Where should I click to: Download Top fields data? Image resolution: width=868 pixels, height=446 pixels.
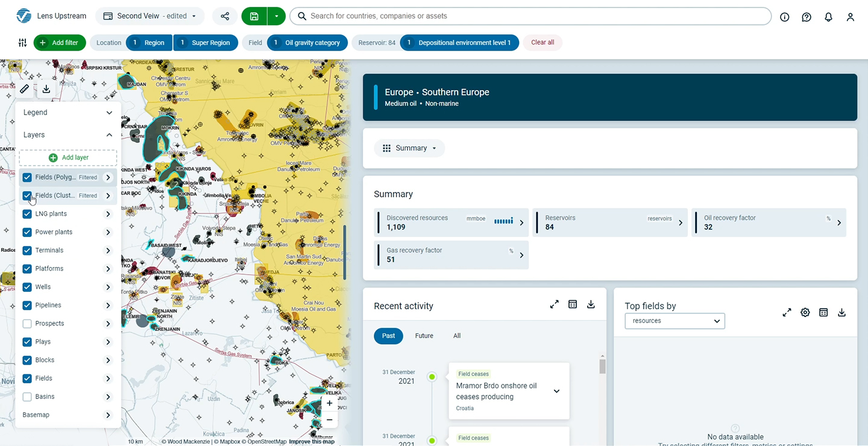[842, 312]
